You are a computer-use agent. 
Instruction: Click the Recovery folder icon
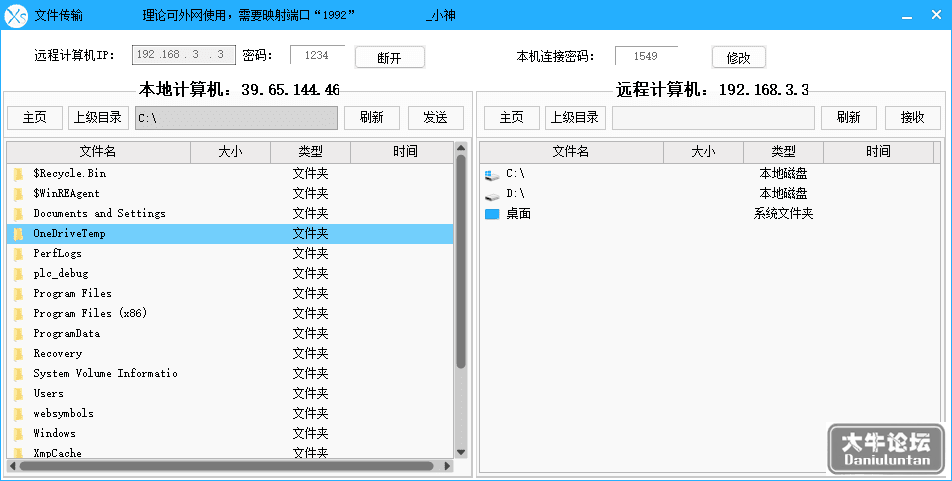[x=18, y=355]
